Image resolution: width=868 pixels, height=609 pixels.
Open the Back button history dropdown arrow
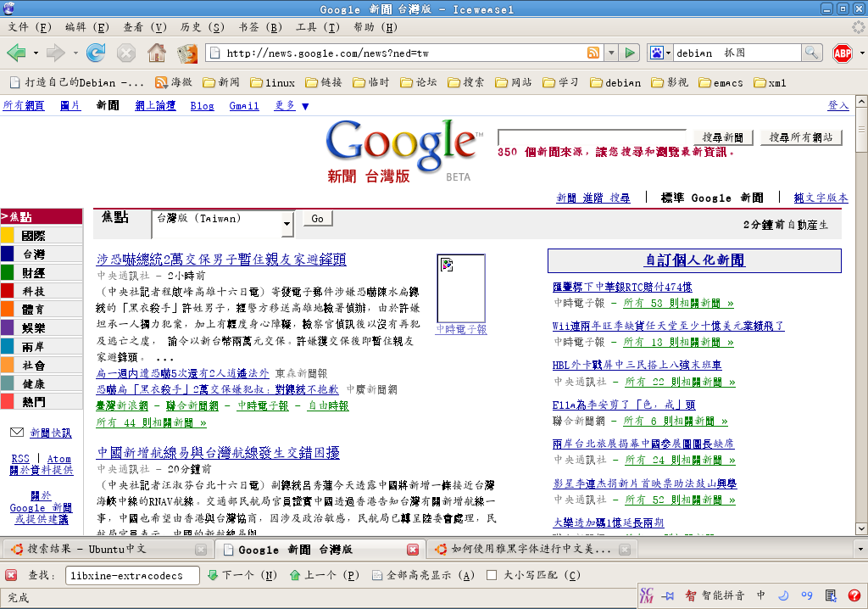(36, 53)
